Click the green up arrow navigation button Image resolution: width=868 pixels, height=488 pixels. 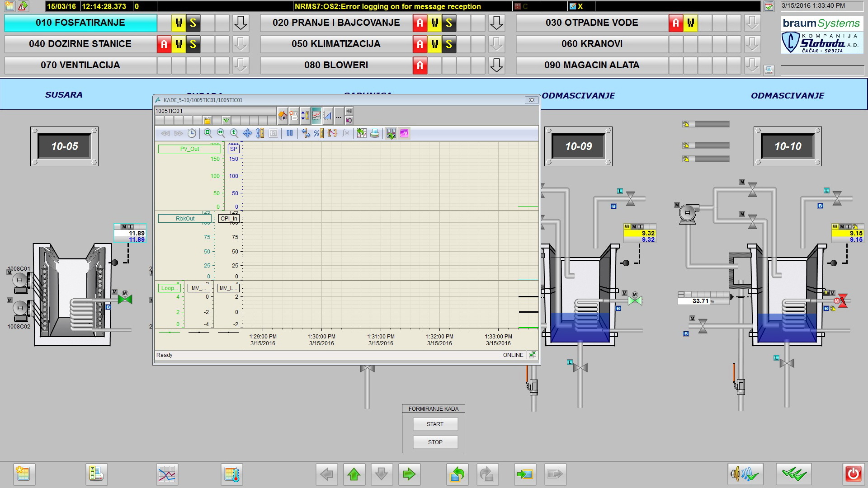(354, 474)
